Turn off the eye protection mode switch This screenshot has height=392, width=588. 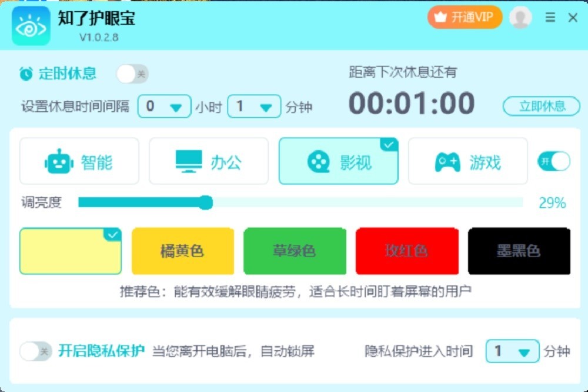pyautogui.click(x=554, y=161)
